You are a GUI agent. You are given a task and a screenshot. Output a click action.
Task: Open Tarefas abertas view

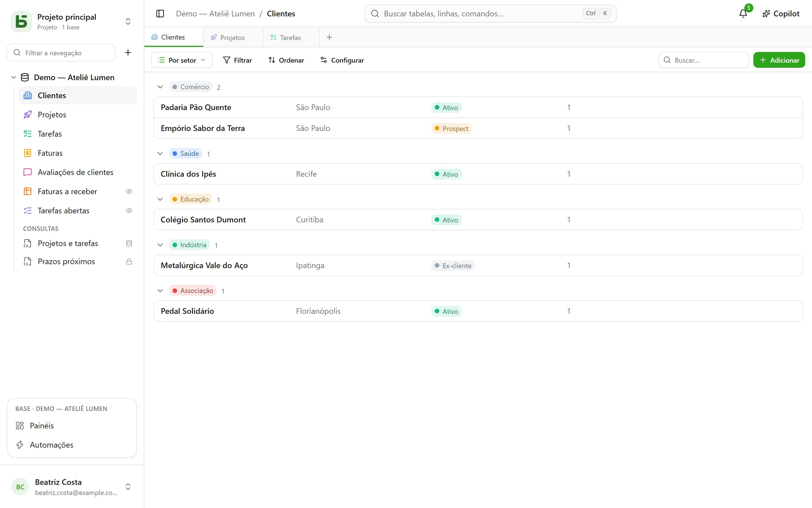78,211
